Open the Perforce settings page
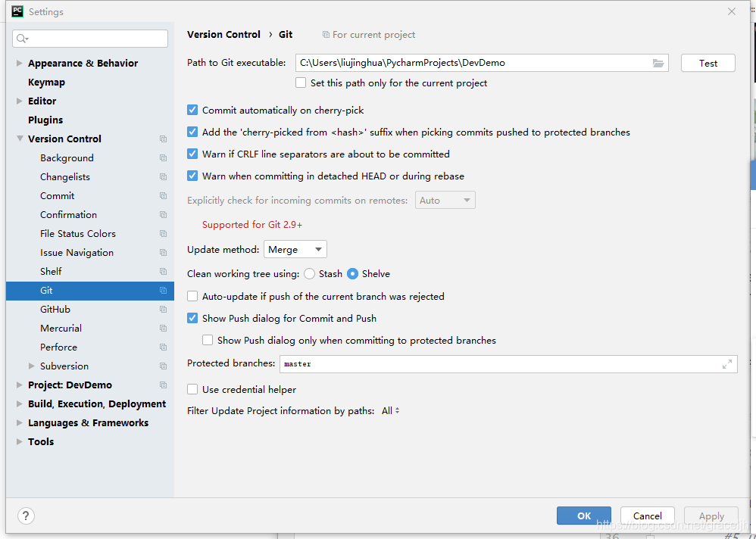This screenshot has width=756, height=539. [x=58, y=347]
